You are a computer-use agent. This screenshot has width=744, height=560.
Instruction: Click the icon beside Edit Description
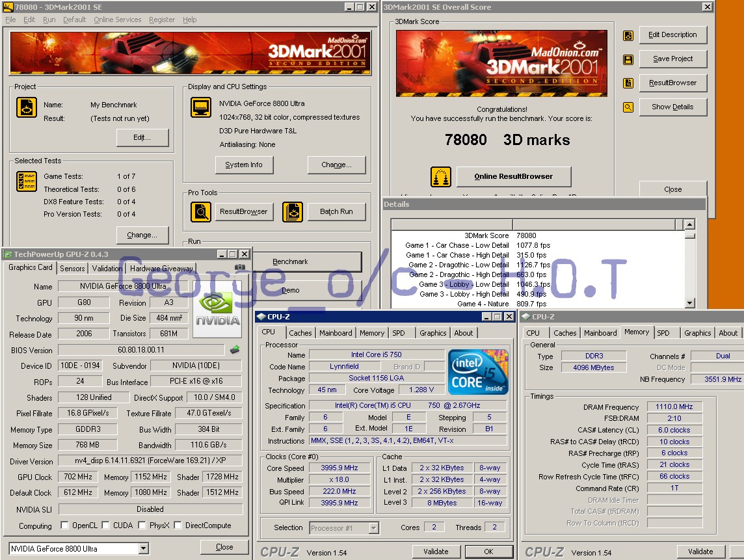coord(628,36)
